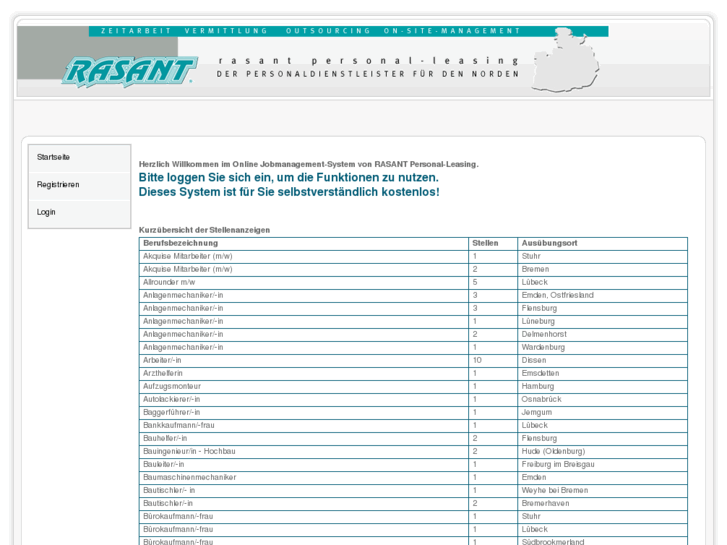Select the Autolackierer/-in job entry
727x545 pixels.
click(x=413, y=399)
